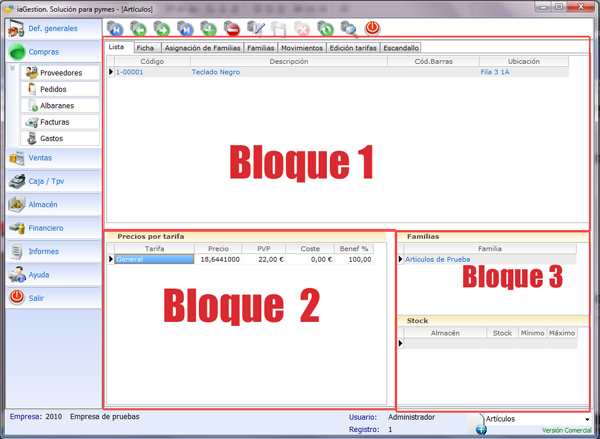This screenshot has width=600, height=439.
Task: Open Facturas under Compras
Action: coord(60,122)
